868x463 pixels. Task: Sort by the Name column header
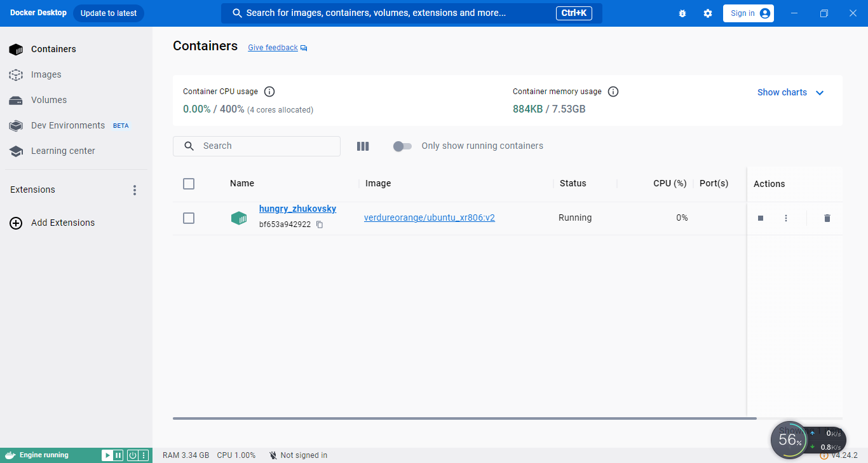242,183
